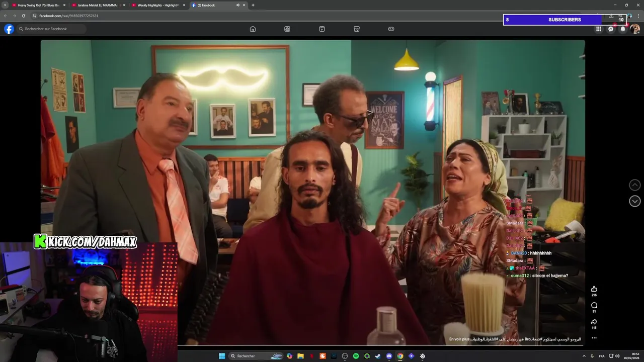Viewport: 644px width, 362px height.
Task: Open Steam from the taskbar
Action: (378, 356)
